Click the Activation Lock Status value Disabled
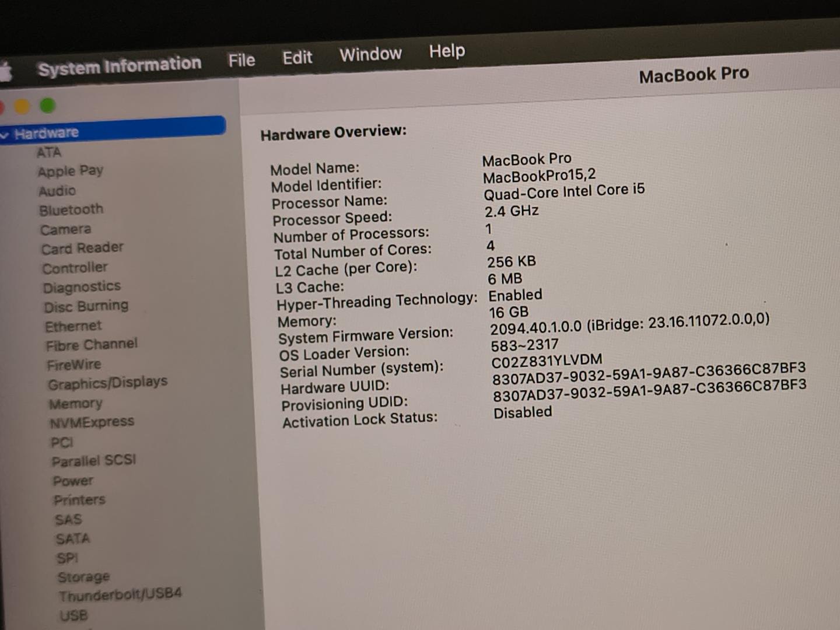 point(523,412)
